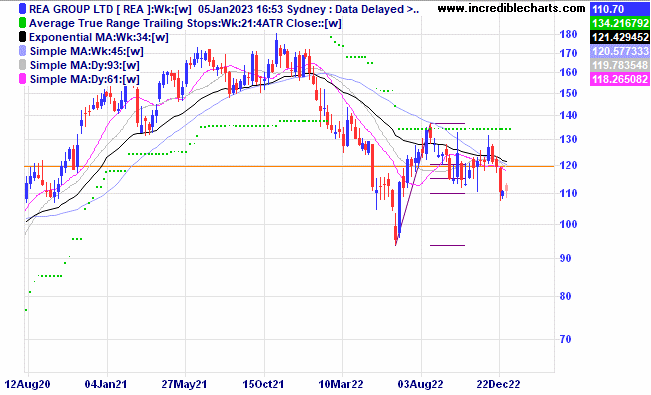This screenshot has height=395, width=651.
Task: Click the 120 price axis label
Action: [568, 165]
